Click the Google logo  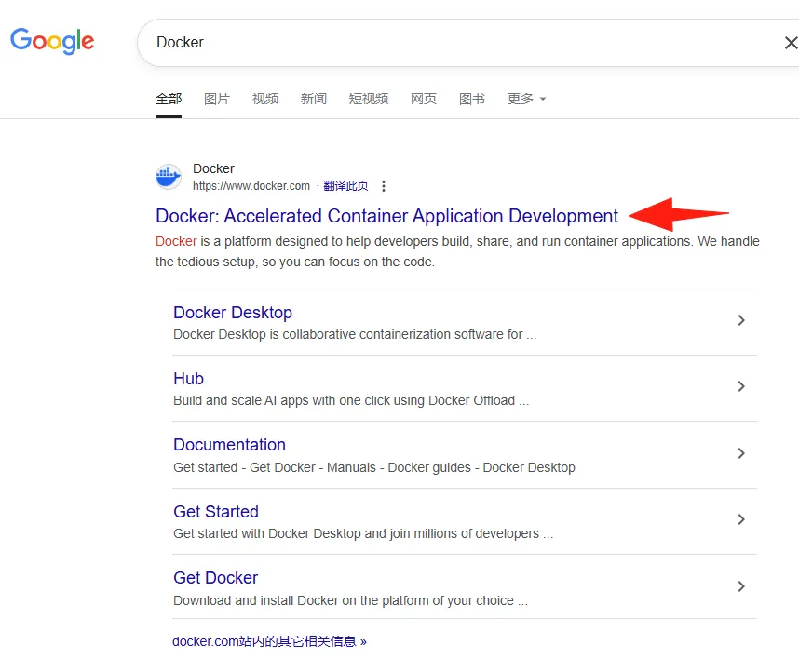(x=52, y=41)
